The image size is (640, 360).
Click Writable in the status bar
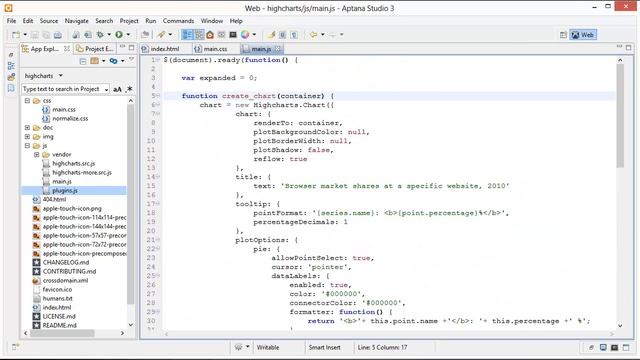(x=268, y=347)
